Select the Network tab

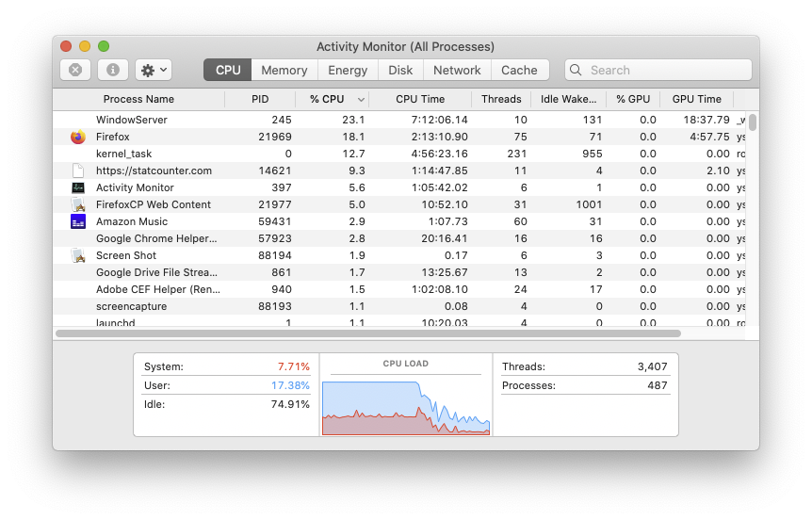point(457,70)
